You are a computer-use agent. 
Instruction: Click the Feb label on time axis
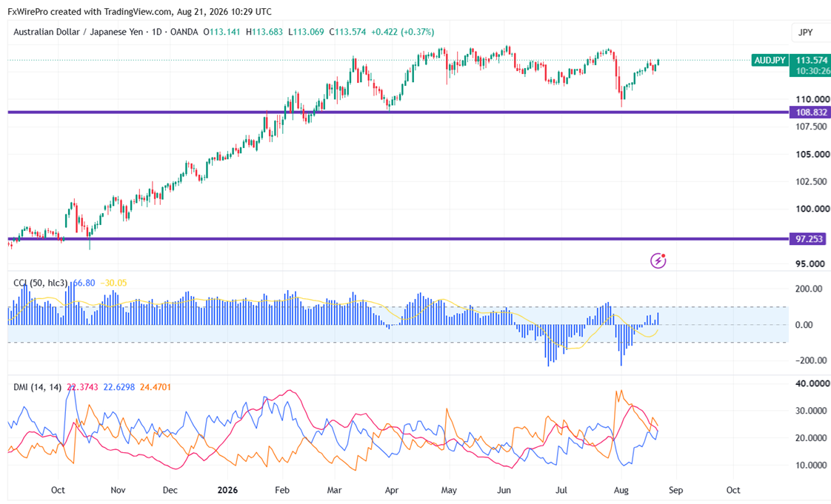point(282,490)
